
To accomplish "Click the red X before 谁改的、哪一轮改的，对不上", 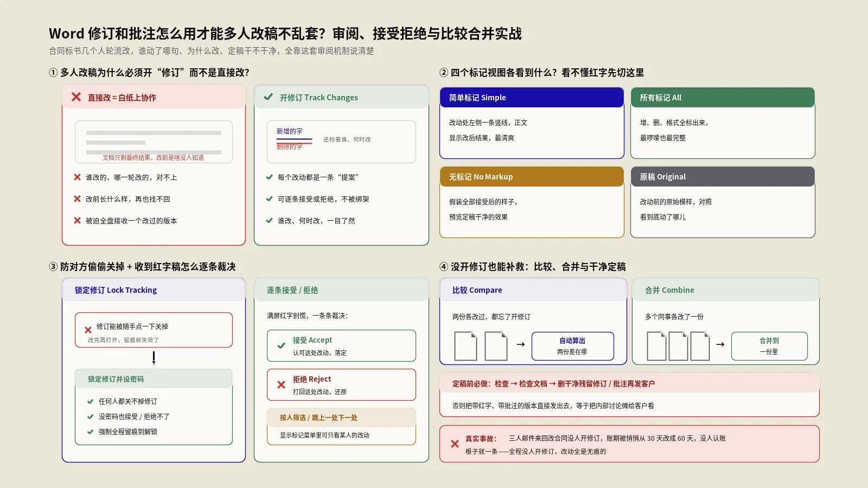I will tap(77, 177).
